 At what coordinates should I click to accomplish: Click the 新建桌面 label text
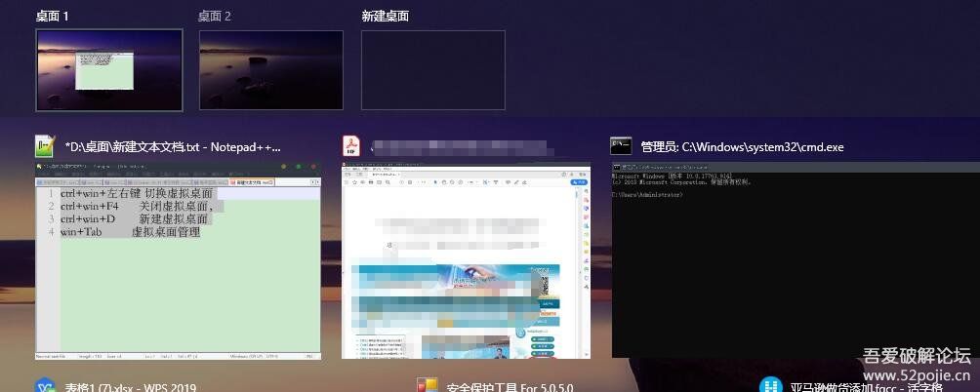pos(385,17)
